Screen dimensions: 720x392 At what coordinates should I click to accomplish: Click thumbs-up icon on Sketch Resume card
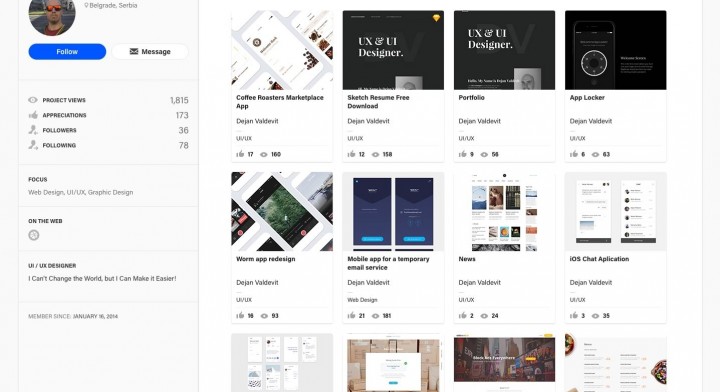(351, 154)
